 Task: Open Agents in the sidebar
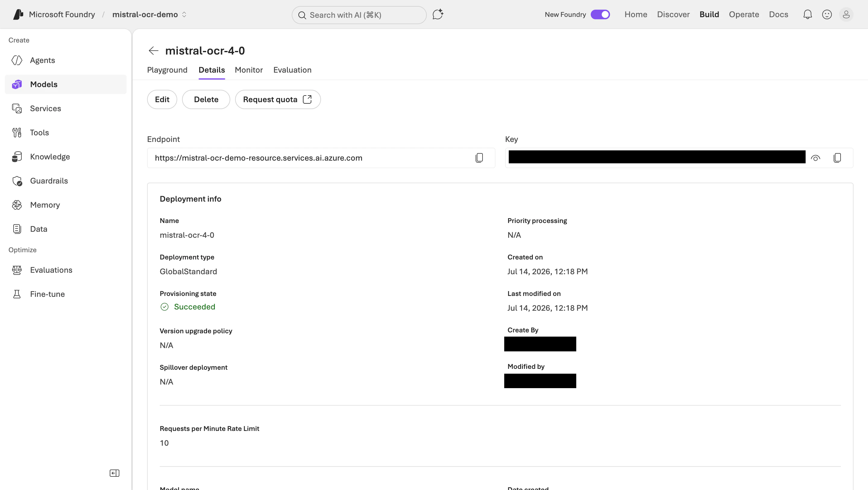tap(66, 60)
